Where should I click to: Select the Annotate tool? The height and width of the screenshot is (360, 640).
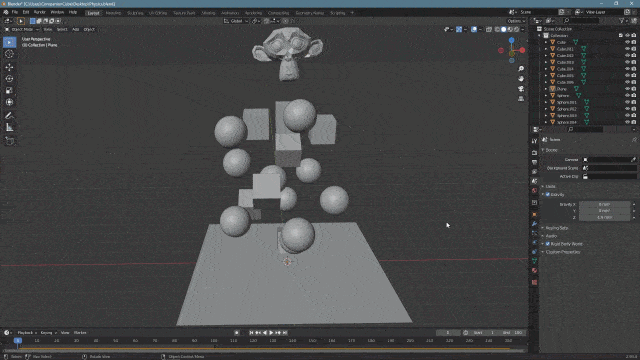pyautogui.click(x=9, y=116)
